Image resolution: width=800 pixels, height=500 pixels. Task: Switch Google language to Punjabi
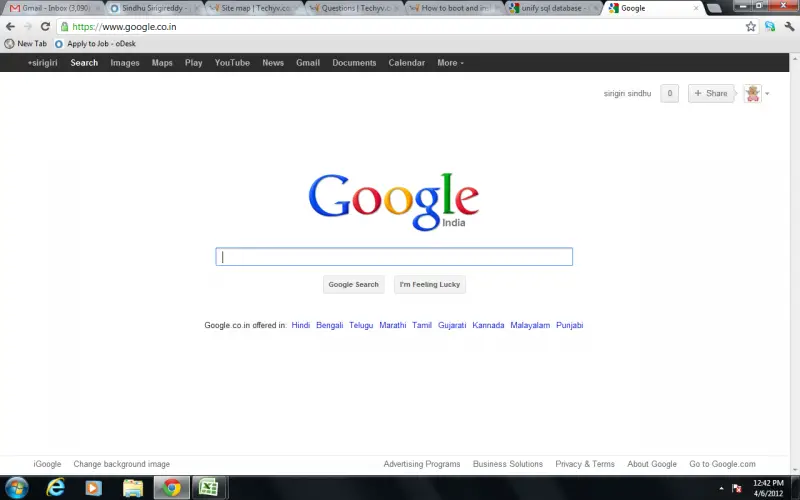pos(569,325)
